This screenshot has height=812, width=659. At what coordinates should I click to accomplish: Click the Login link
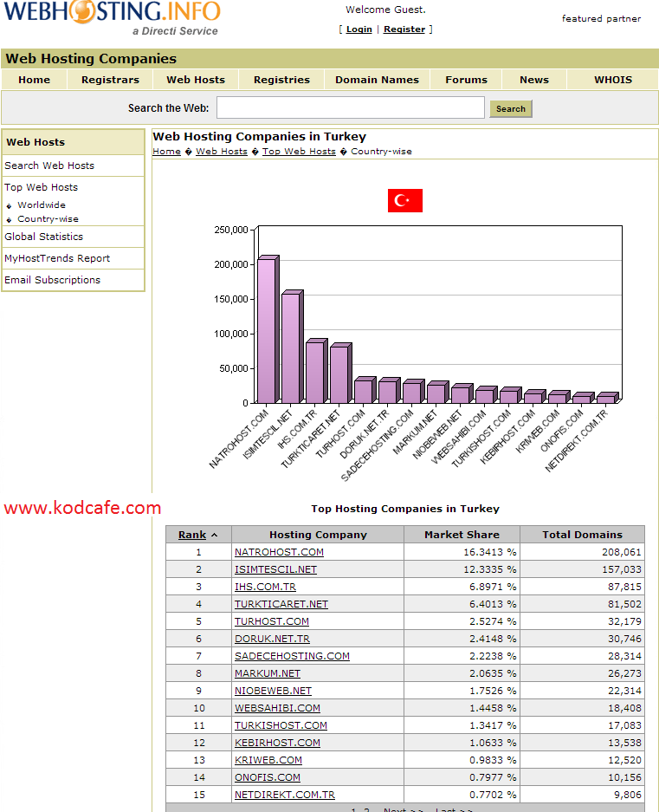(359, 29)
